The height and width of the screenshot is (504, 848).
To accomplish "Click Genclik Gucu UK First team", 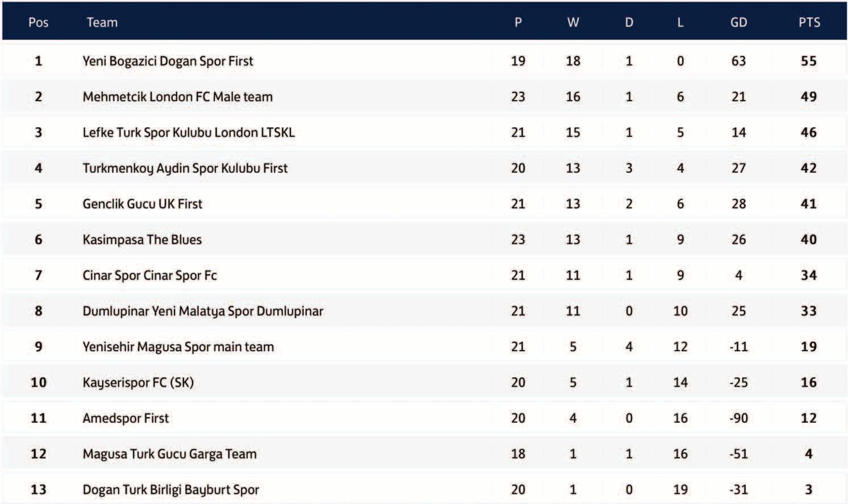I will coord(142,204).
